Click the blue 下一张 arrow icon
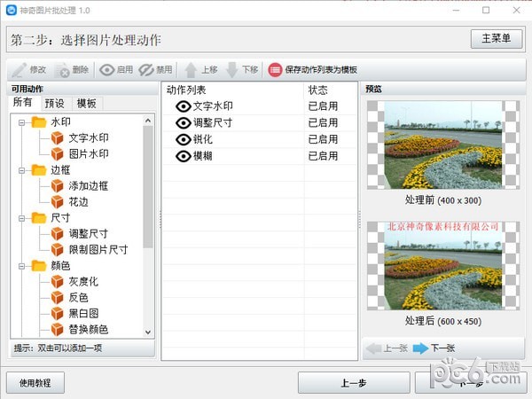Image resolution: width=532 pixels, height=399 pixels. [420, 348]
